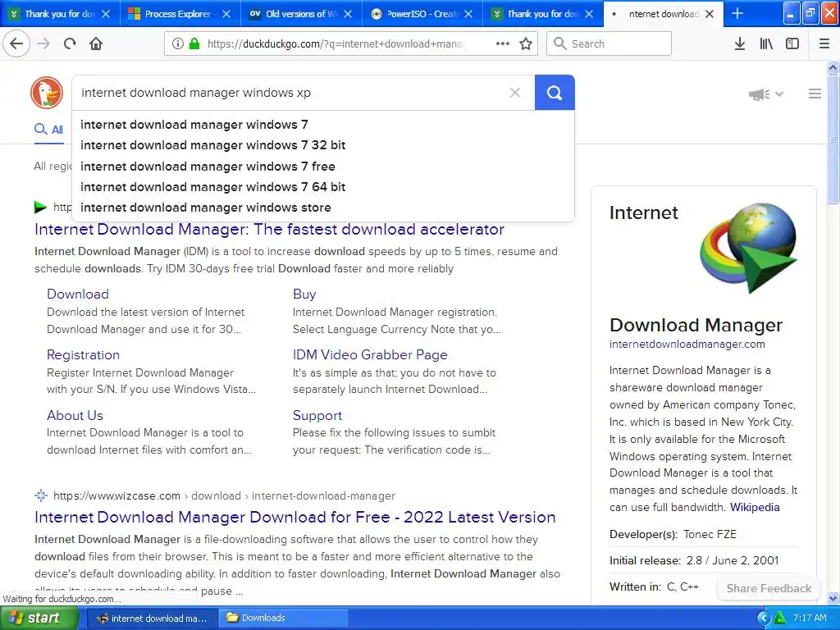Open the Windows start button
Viewport: 840px width, 630px height.
pos(39,618)
